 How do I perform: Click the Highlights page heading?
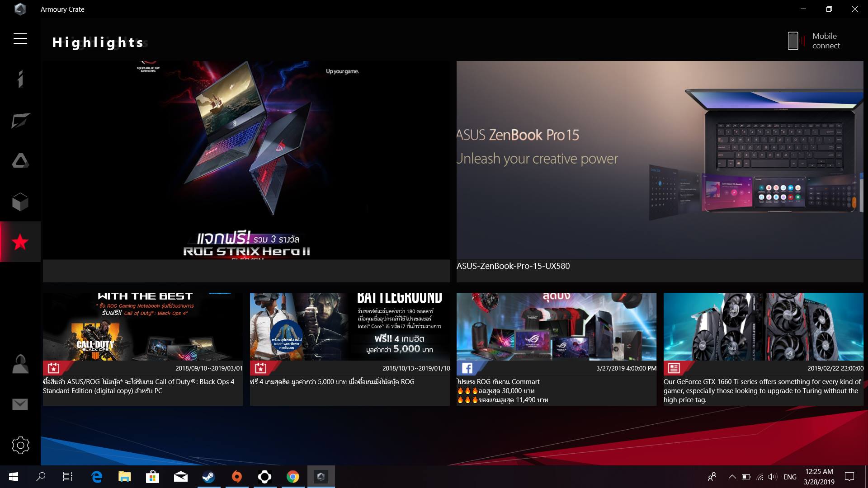pyautogui.click(x=98, y=42)
